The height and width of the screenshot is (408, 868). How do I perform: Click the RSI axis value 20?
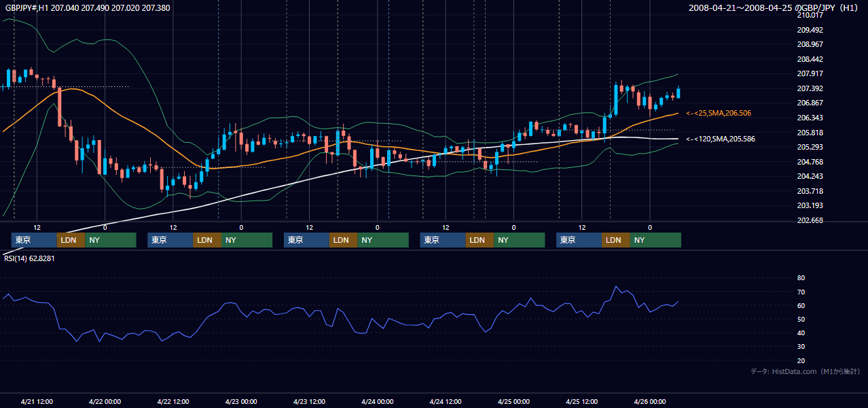coord(801,360)
